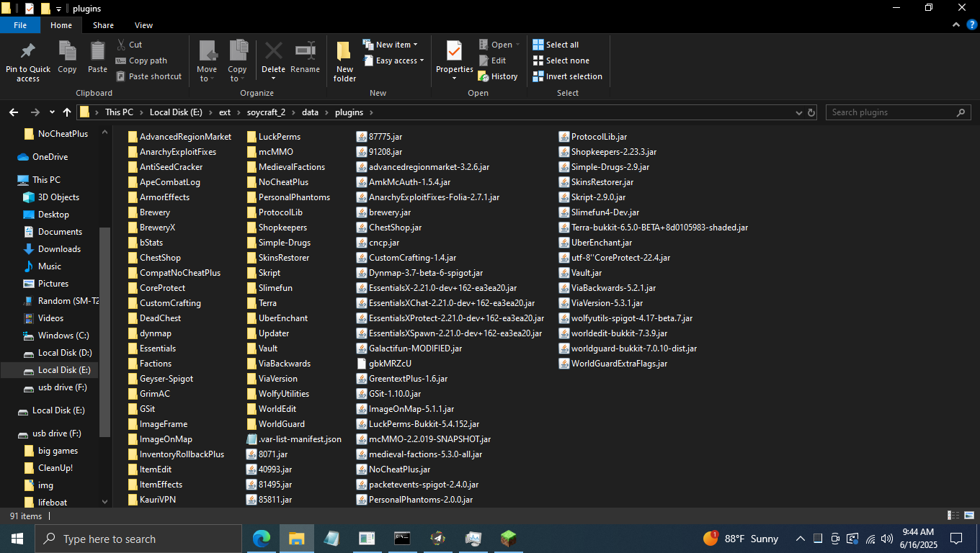The height and width of the screenshot is (553, 980).
Task: Go up one folder level with the up arrow
Action: click(67, 112)
